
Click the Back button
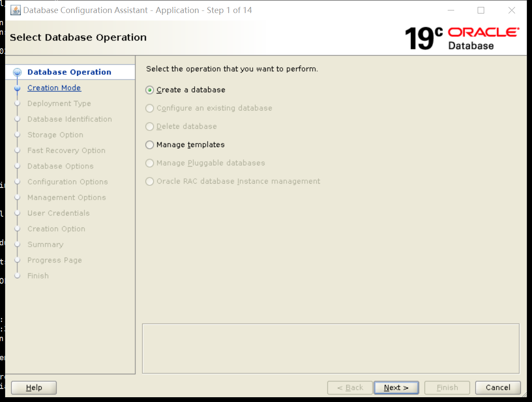click(350, 387)
